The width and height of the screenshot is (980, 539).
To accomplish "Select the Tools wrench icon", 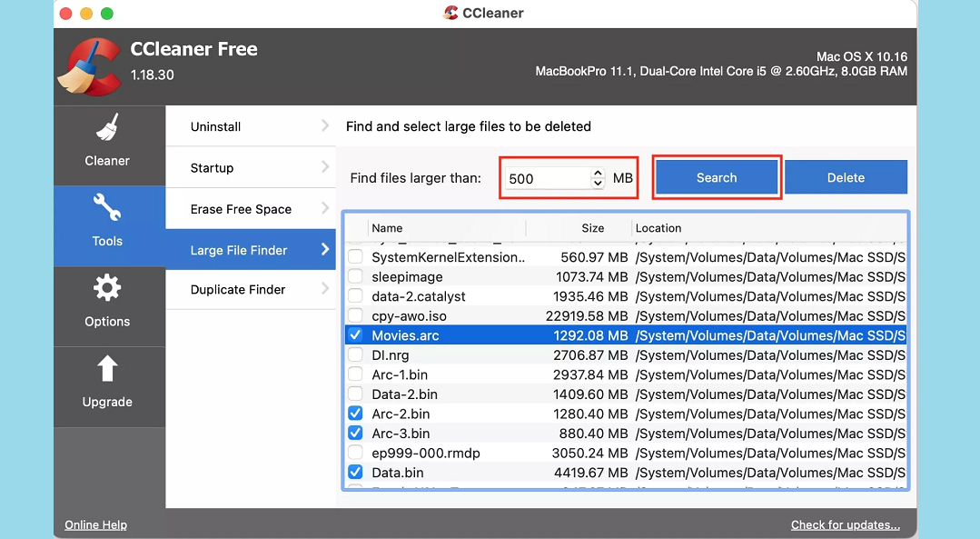I will tap(107, 207).
